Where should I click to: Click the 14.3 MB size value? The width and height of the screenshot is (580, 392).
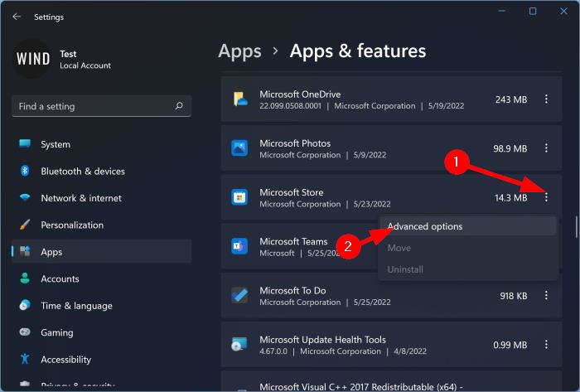pos(511,198)
